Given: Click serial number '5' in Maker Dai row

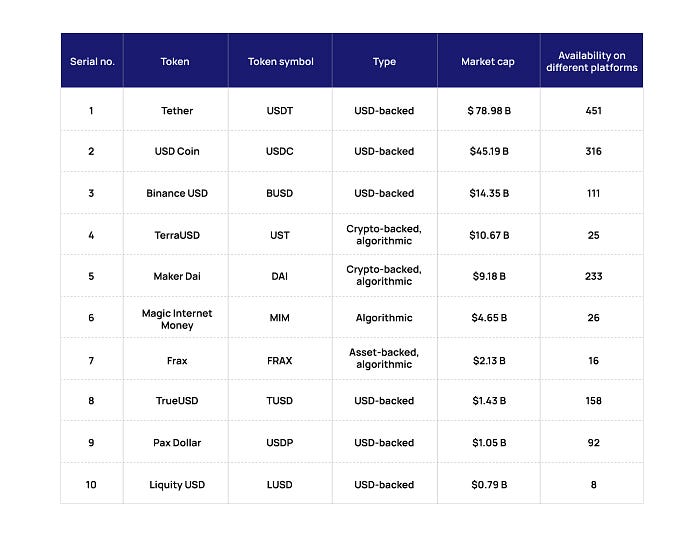Looking at the screenshot, I should [x=91, y=276].
